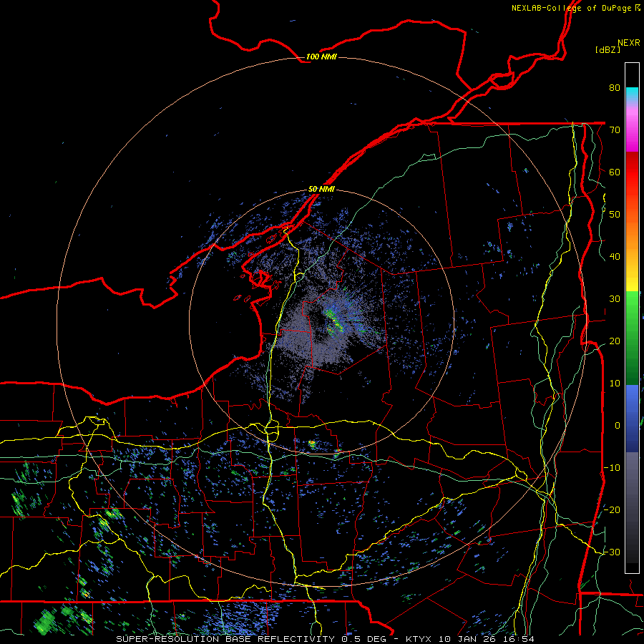The image size is (644, 644).
Task: Click the blue band of the color bar
Action: coord(632,418)
